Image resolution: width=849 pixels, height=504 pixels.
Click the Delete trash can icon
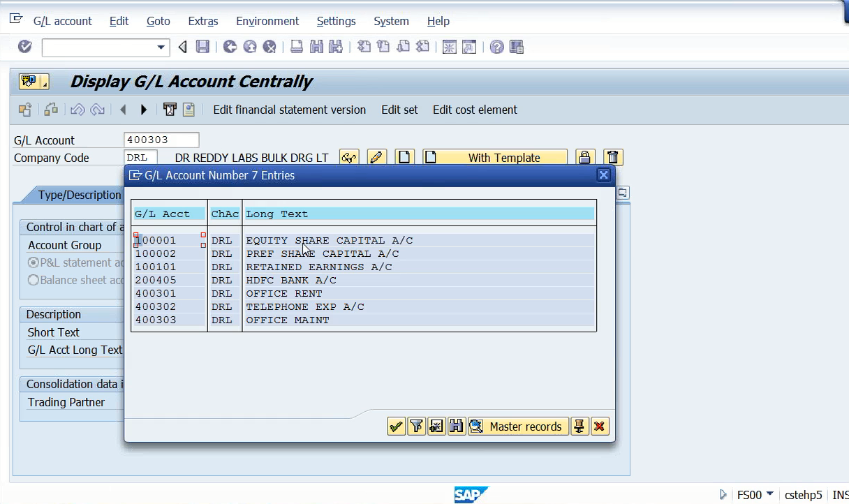(x=613, y=157)
